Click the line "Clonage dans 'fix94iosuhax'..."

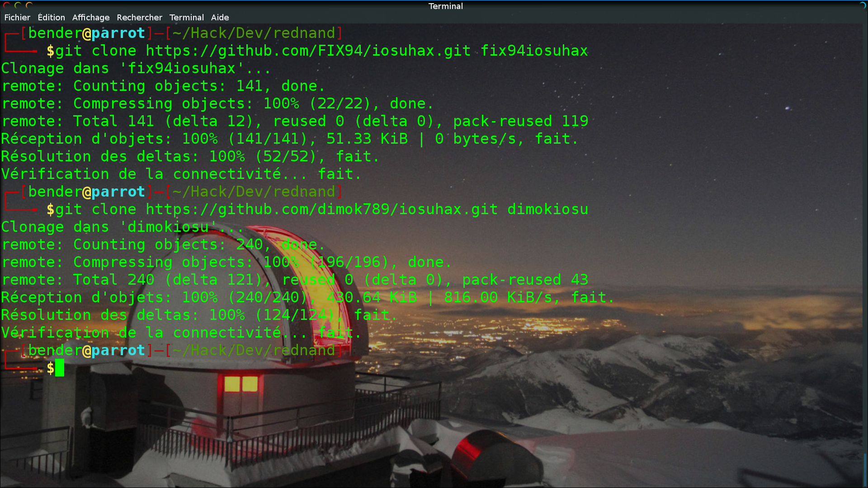136,68
